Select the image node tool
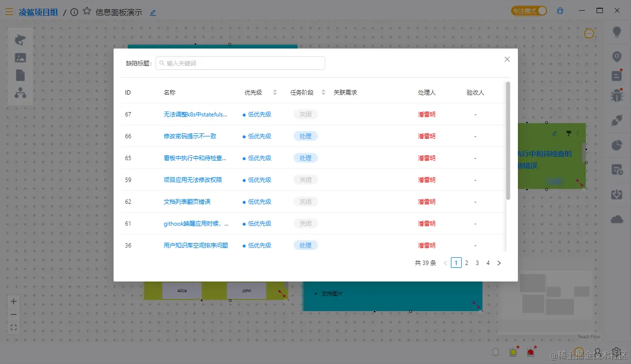 pyautogui.click(x=20, y=58)
